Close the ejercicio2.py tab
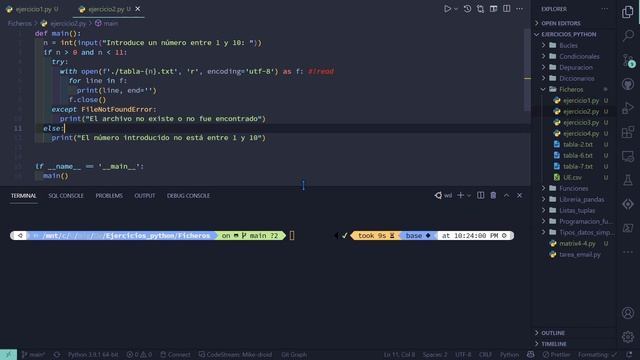This screenshot has width=640, height=360. (138, 9)
